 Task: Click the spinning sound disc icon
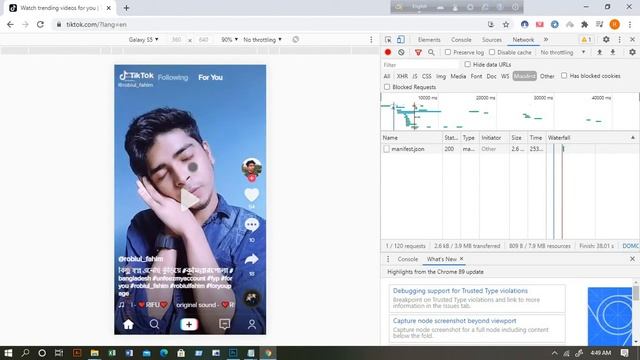coord(251,298)
